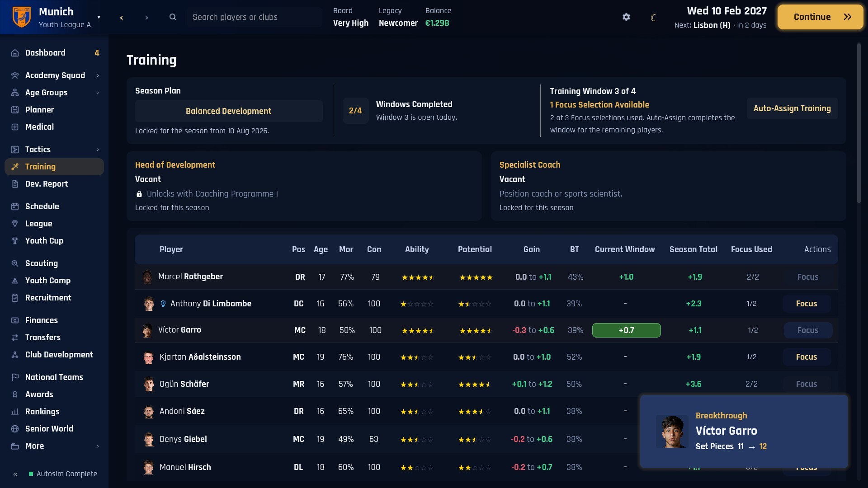Sort the table by the Potential column
868x488 pixels.
pos(475,249)
